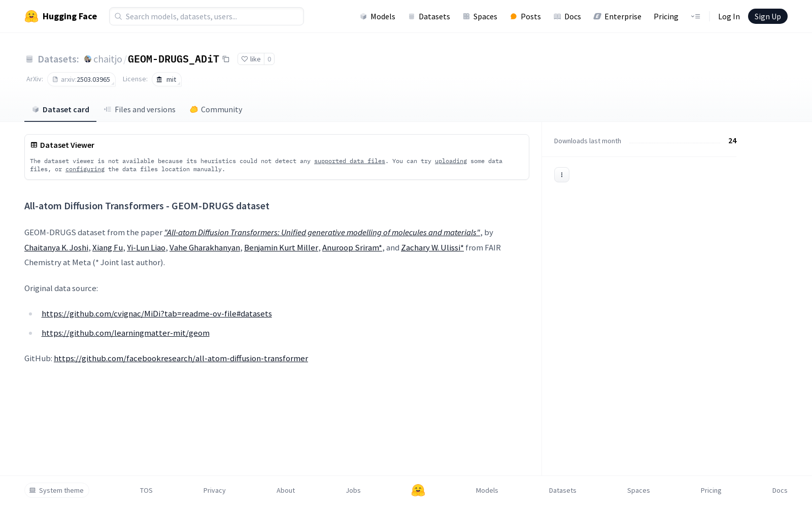
Task: Open the Privacy footer link
Action: [215, 490]
